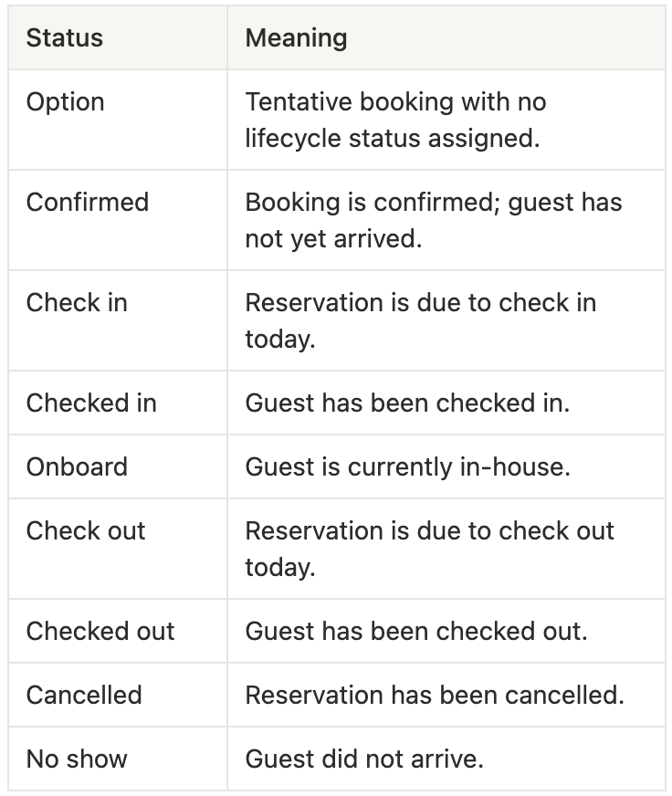Screen dimensions: 672x796
Task: Click 'Reservation is due to check out today'
Action: point(430,549)
